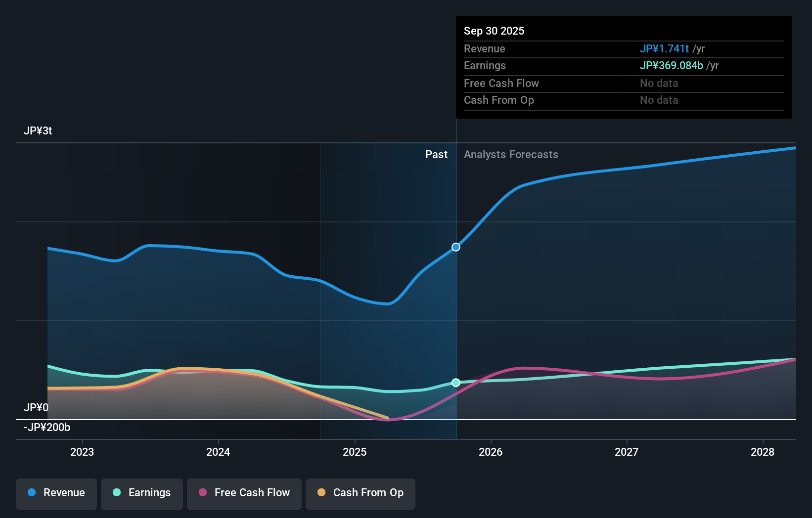812x518 pixels.
Task: Expand the Sep 30 2025 tooltip header
Action: click(x=494, y=31)
